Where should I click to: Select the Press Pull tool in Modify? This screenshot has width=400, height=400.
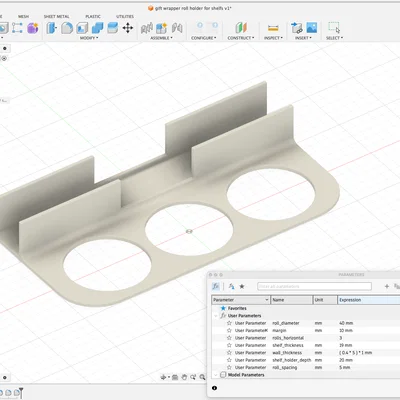[x=51, y=28]
